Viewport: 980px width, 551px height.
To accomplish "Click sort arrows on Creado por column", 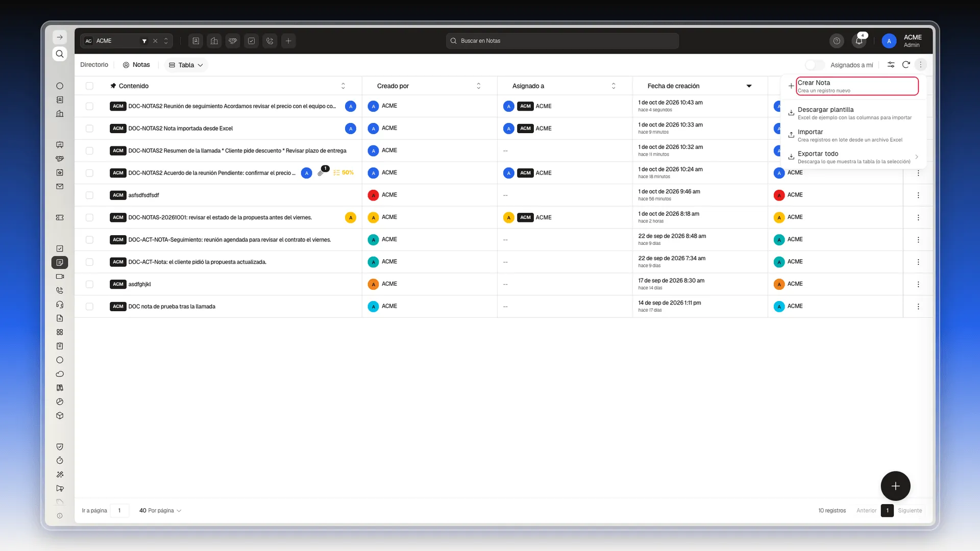I will [478, 86].
